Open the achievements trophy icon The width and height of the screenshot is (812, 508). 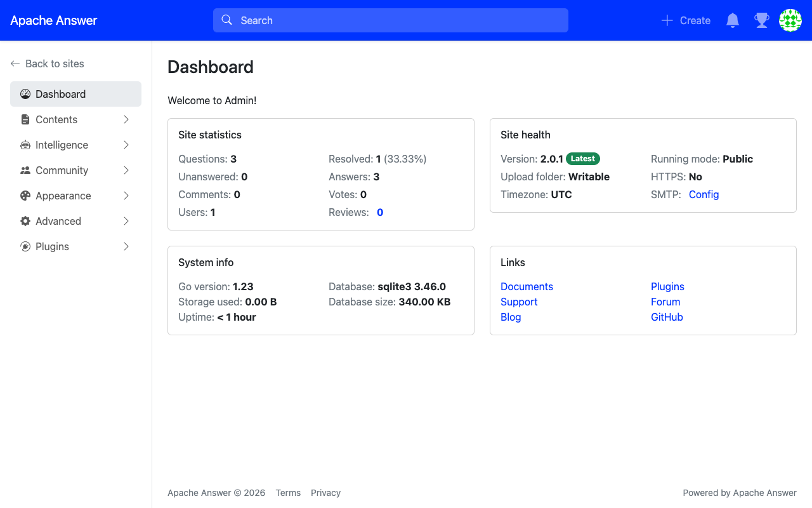[761, 20]
